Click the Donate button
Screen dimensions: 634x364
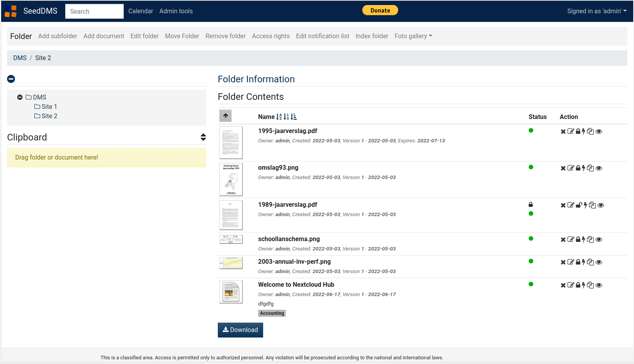click(380, 10)
